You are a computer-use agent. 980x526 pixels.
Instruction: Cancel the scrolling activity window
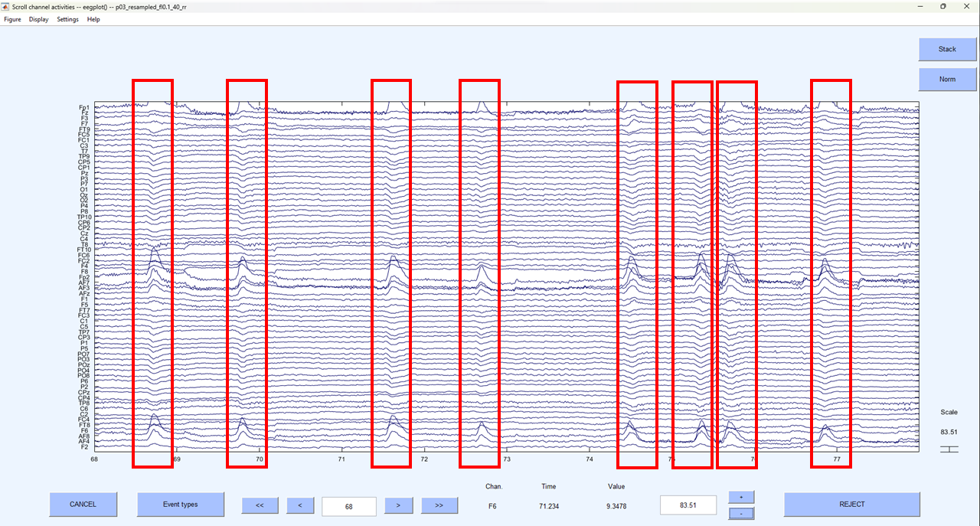[x=83, y=505]
